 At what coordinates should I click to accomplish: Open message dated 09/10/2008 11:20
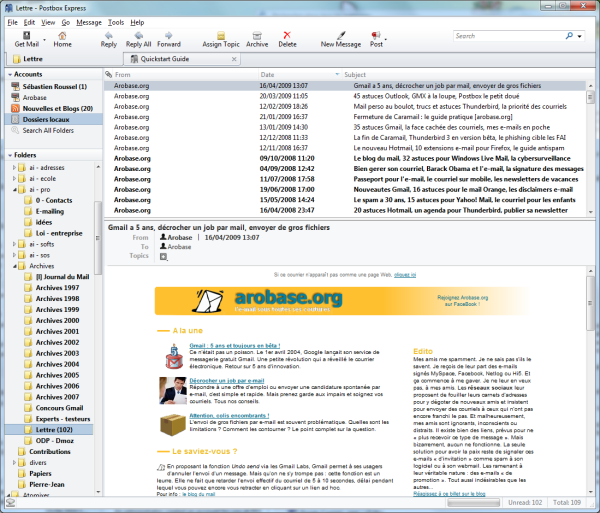(344, 158)
